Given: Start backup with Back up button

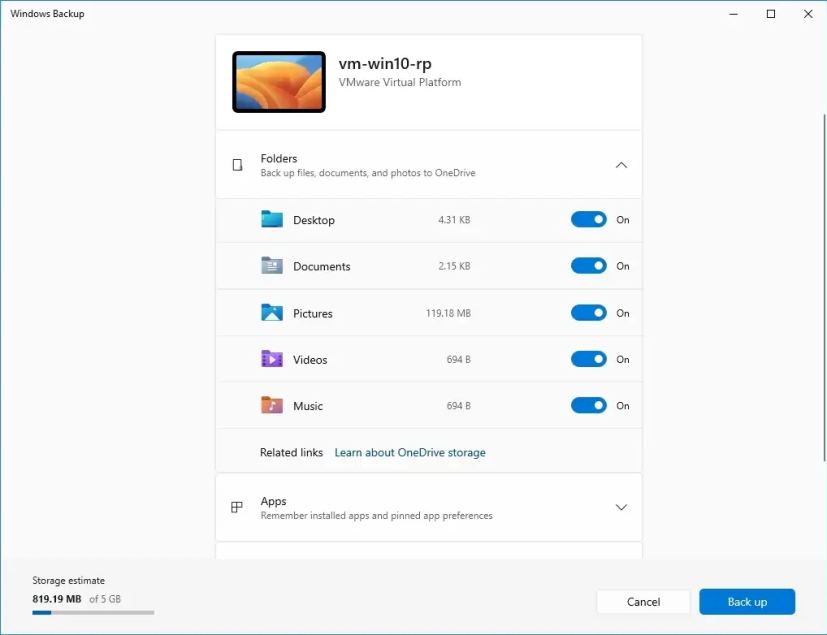Looking at the screenshot, I should 747,602.
